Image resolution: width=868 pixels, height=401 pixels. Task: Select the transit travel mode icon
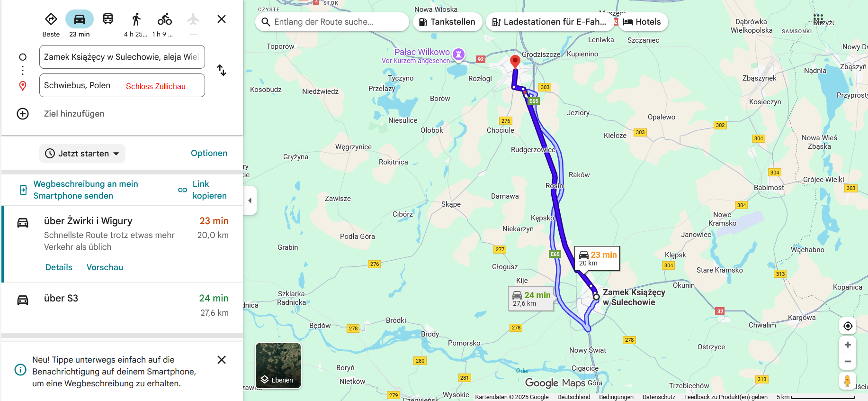108,19
